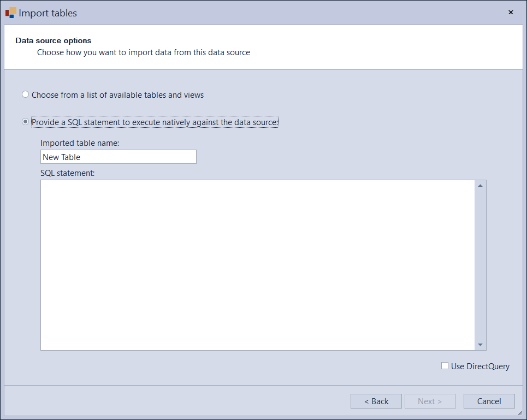Click inside the Imported table name field
This screenshot has width=527, height=420.
118,157
